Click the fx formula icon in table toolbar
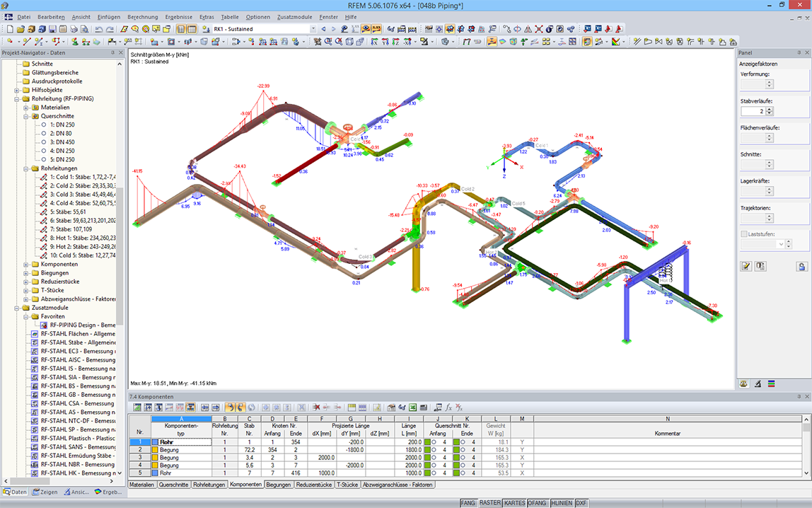Screen dimensions: 812x508 click(x=448, y=408)
